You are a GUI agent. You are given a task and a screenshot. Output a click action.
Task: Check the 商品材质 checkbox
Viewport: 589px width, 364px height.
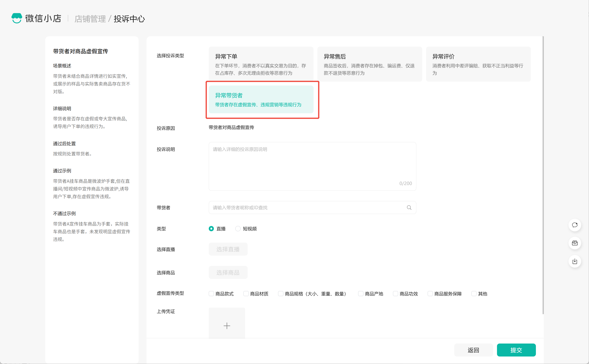coord(246,294)
